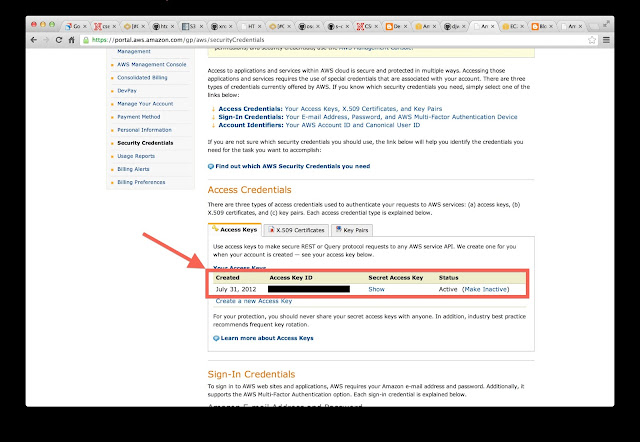Show the Secret Access Key
Screen dimensions: 640x442
coord(376,289)
